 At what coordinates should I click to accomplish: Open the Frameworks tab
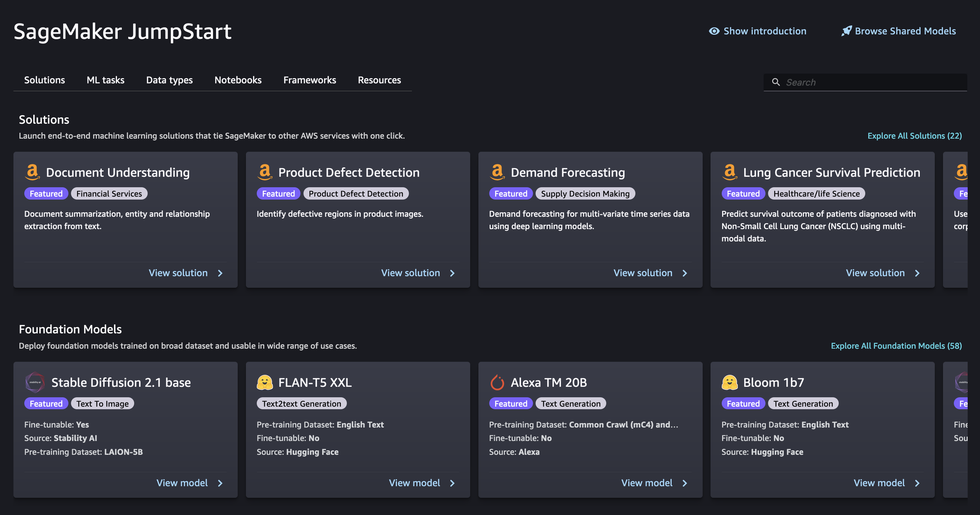point(310,80)
